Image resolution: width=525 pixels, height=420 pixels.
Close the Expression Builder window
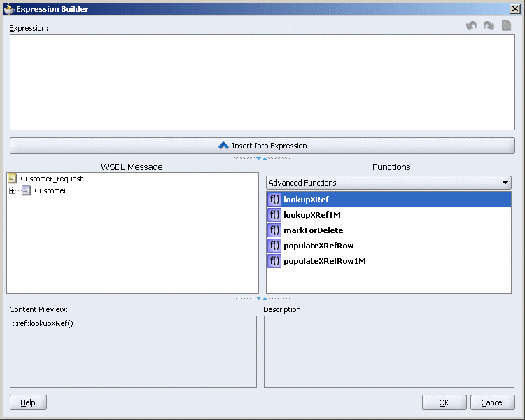(515, 9)
